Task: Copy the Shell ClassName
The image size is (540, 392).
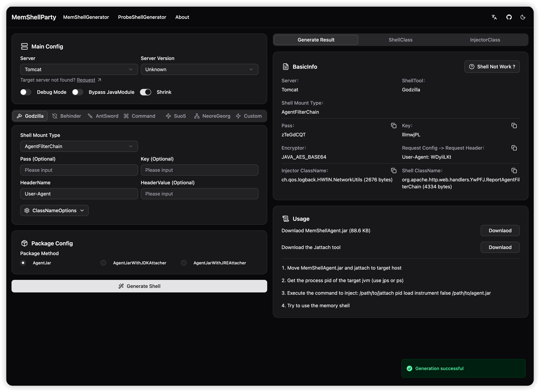Action: [x=514, y=171]
